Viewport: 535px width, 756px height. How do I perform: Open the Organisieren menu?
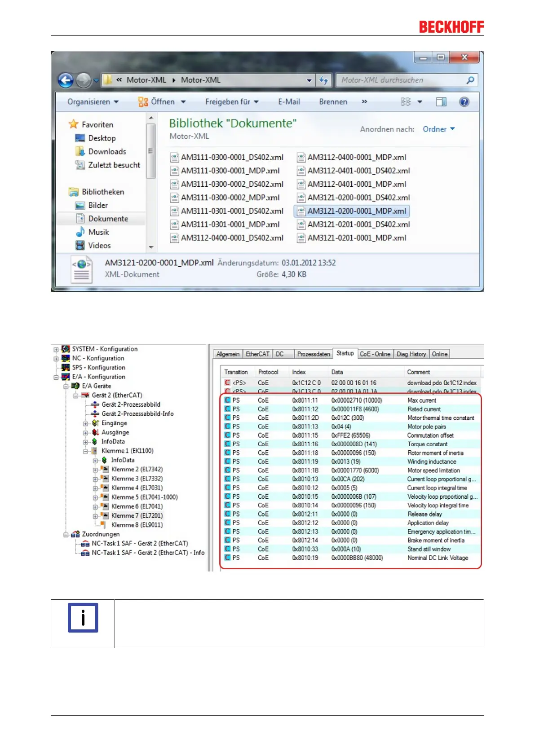[93, 102]
